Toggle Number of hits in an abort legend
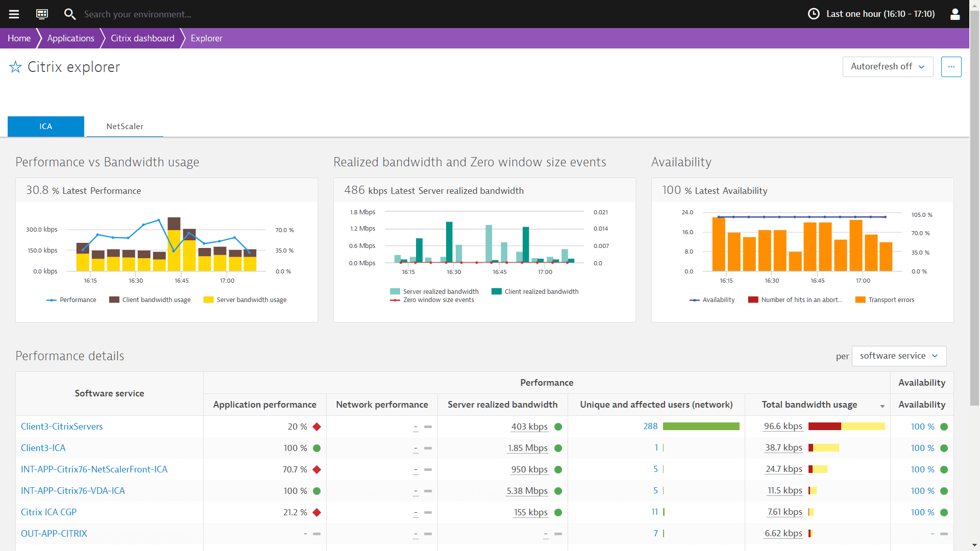The height and width of the screenshot is (551, 980). [x=795, y=300]
